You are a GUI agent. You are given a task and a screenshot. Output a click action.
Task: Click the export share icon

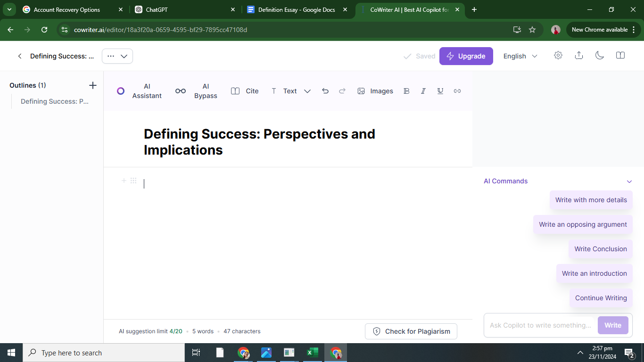579,55
